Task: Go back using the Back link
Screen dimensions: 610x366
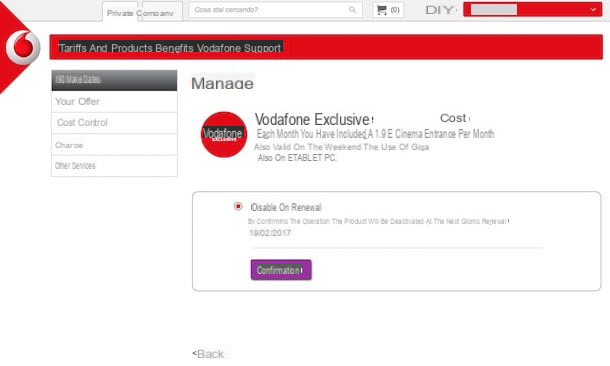Action: click(x=209, y=354)
